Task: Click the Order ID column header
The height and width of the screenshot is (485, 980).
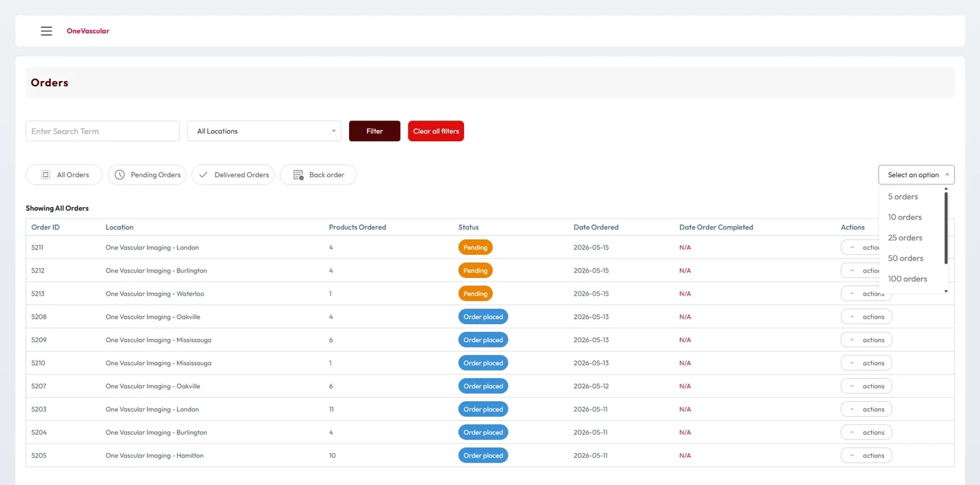Action: (46, 228)
